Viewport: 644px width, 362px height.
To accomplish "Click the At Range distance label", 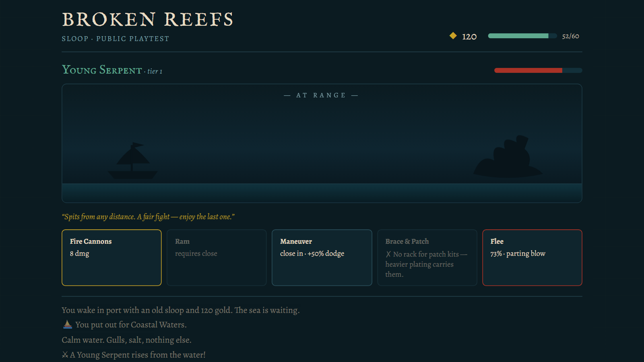I will pos(321,95).
